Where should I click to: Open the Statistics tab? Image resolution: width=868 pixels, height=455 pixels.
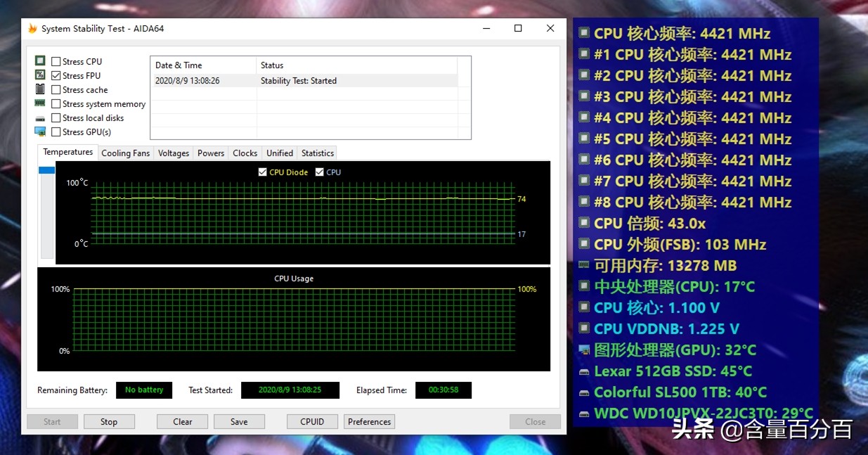(x=317, y=153)
